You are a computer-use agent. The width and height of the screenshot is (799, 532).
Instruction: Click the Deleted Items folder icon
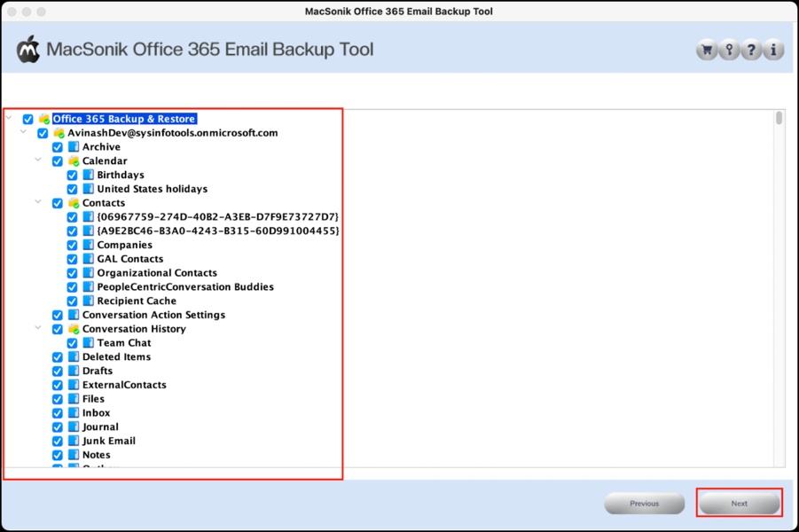pos(74,357)
